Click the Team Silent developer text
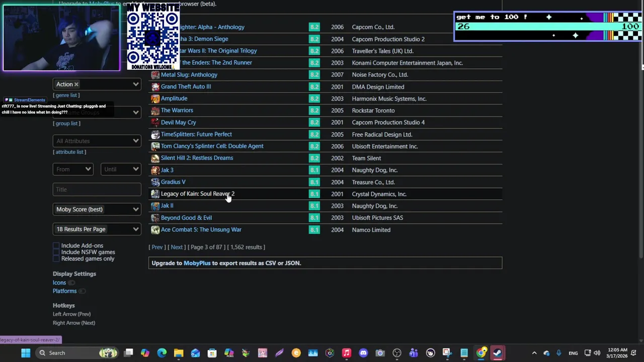644x362 pixels. click(366, 158)
